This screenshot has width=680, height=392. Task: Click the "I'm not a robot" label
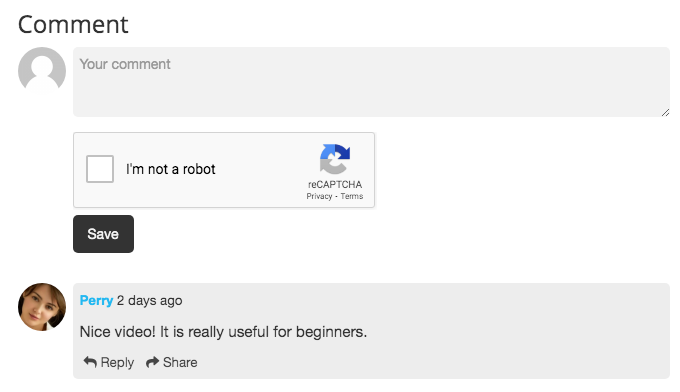coord(170,169)
